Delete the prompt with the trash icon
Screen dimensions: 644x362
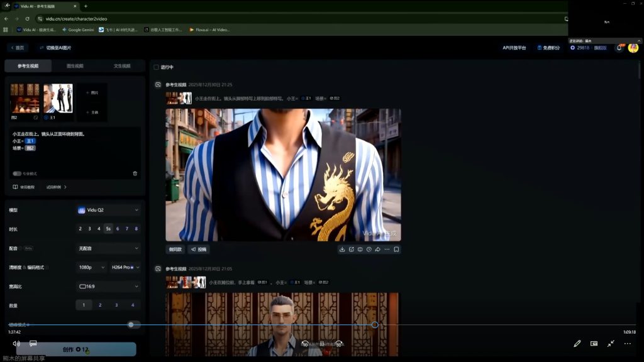tap(135, 173)
